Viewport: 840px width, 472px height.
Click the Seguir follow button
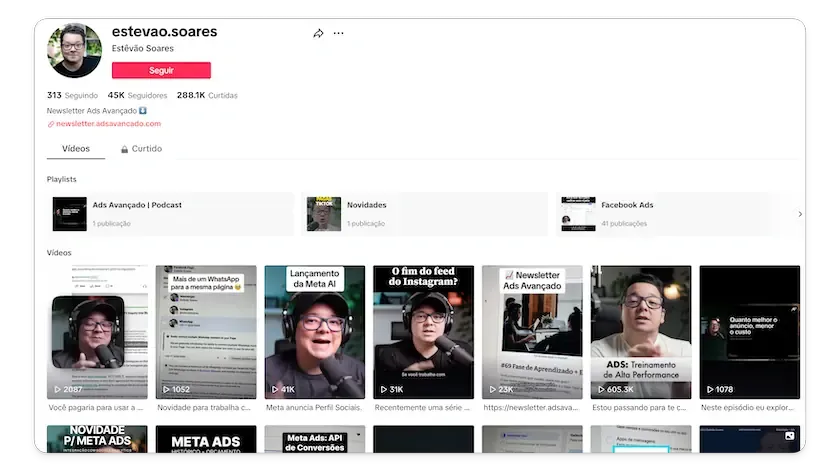point(161,70)
